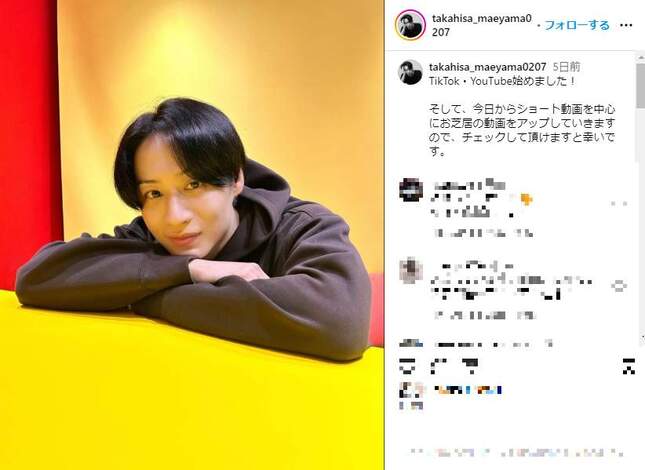Click the small avatar beside the caption
This screenshot has width=645, height=470.
coord(410,72)
